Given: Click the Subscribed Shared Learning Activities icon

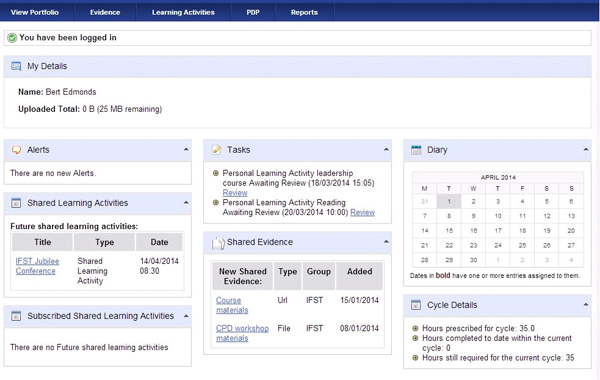Looking at the screenshot, I should (16, 316).
